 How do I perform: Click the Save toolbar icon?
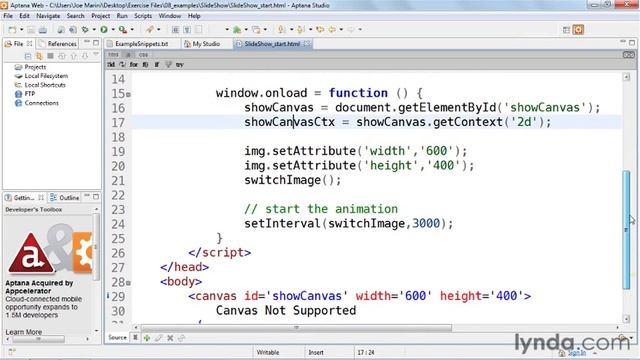click(x=31, y=29)
